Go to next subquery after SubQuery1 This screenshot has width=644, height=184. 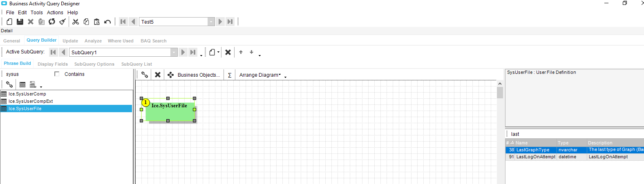pyautogui.click(x=183, y=52)
